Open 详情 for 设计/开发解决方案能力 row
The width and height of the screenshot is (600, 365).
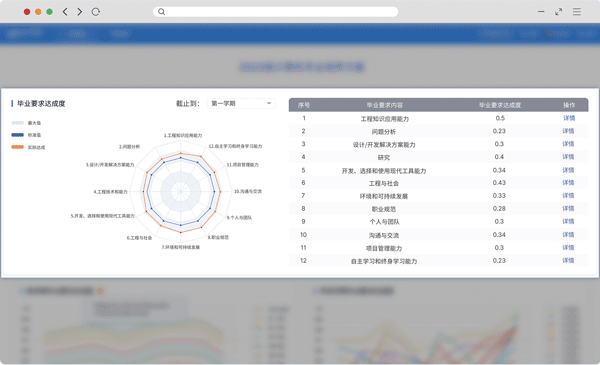pos(569,144)
